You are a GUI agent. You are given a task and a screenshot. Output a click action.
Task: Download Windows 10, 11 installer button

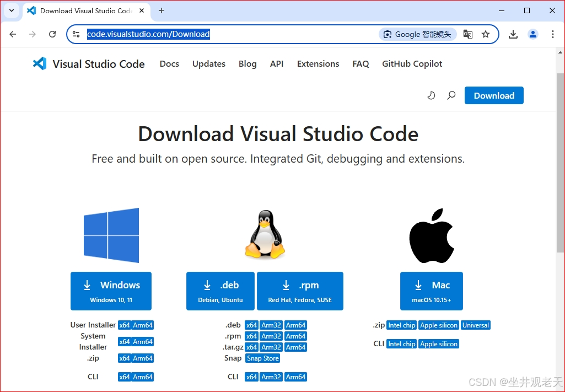[x=111, y=291]
